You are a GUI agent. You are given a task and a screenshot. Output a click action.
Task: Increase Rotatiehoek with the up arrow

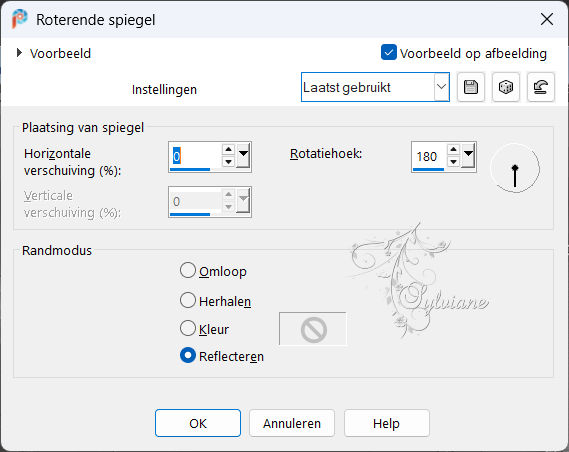(453, 149)
